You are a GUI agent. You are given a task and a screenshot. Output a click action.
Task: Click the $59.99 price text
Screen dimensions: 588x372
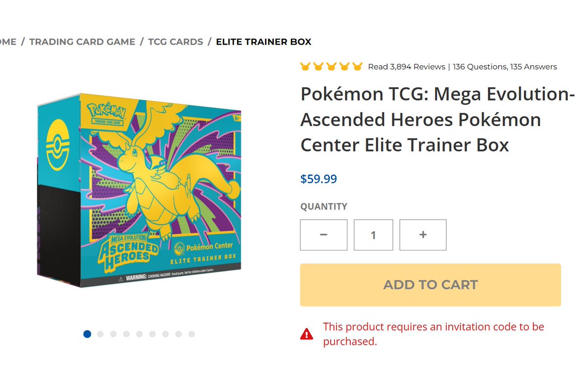(x=318, y=179)
